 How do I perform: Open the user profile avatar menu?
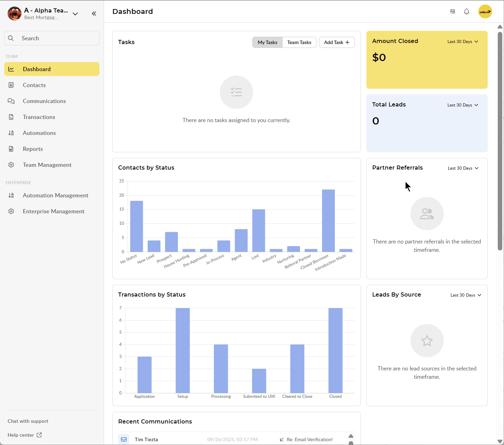[485, 11]
